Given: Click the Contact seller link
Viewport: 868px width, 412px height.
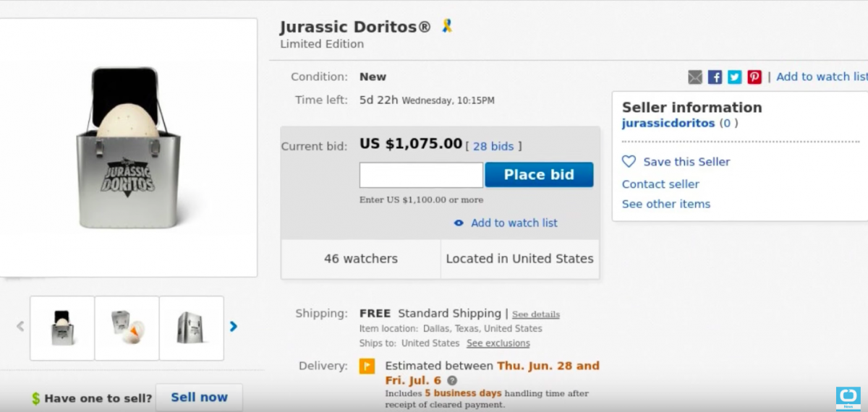Looking at the screenshot, I should [x=660, y=184].
